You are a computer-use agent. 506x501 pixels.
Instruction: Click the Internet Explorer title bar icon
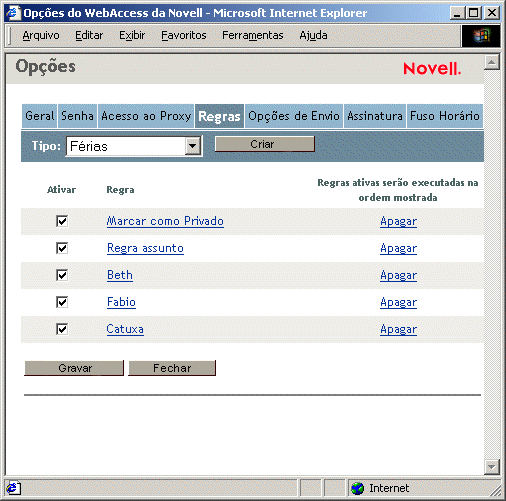pos(13,13)
